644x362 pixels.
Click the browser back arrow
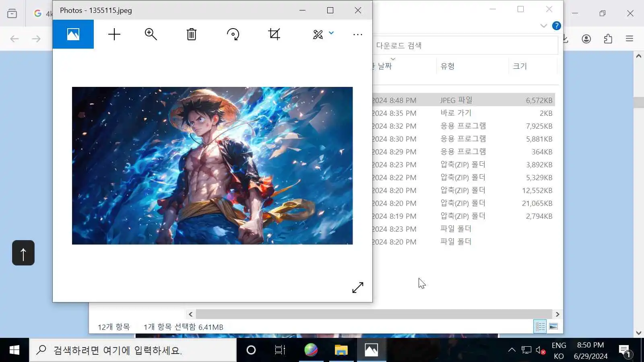(x=14, y=39)
